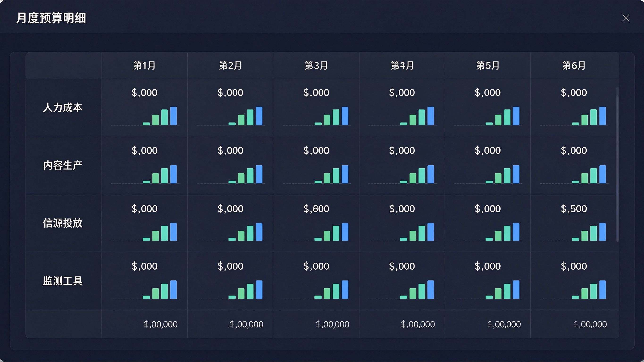Viewport: 644px width, 362px height.
Task: Open the 人力成本 第4月 mini bar chart
Action: [402, 116]
